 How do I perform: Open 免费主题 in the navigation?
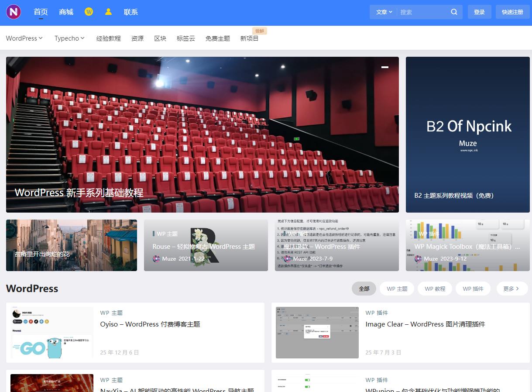218,38
